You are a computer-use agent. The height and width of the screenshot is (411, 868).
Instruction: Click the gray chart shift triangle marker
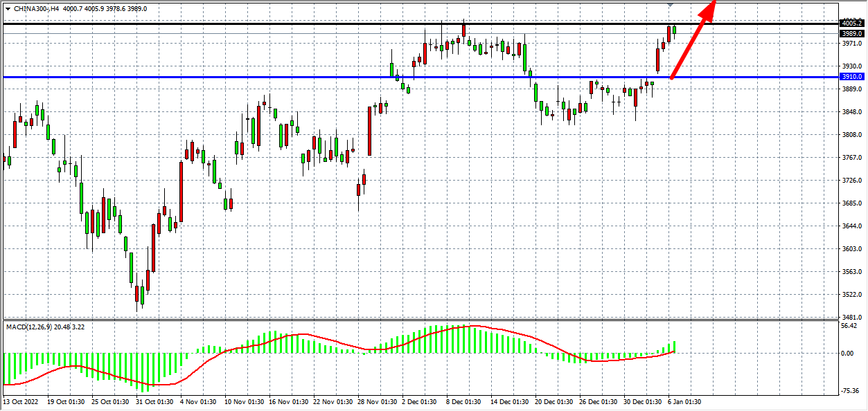[x=670, y=5]
